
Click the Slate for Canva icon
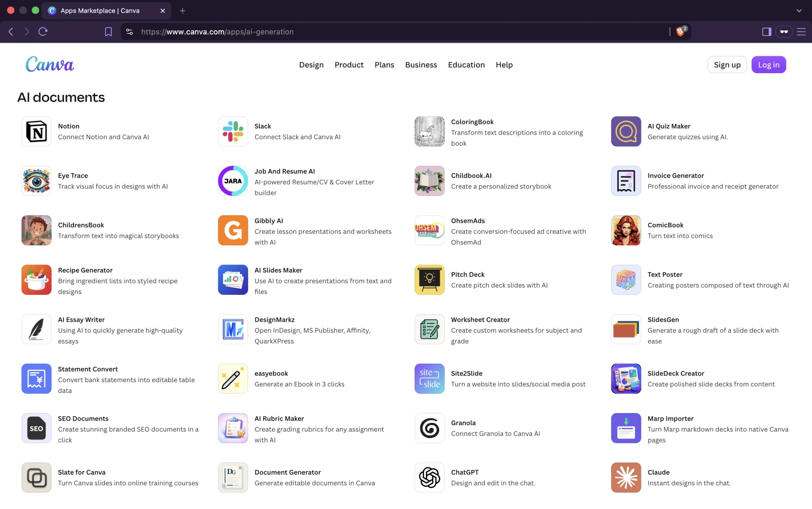37,478
